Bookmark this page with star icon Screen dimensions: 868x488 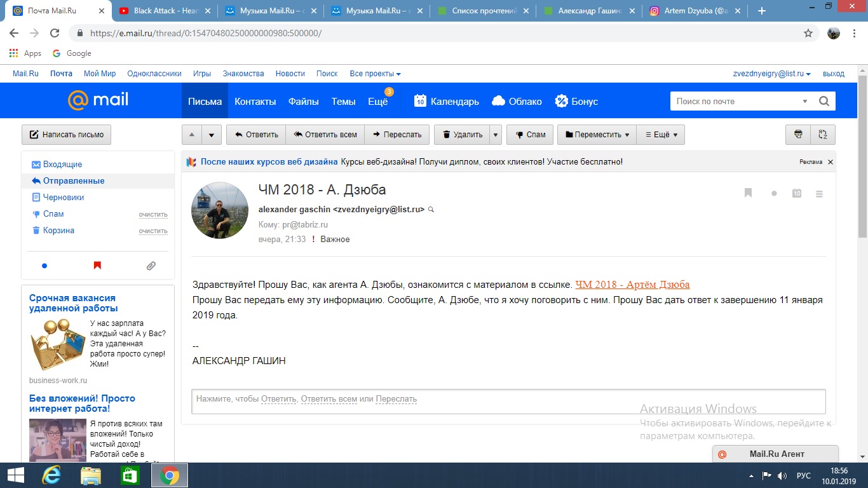click(808, 33)
